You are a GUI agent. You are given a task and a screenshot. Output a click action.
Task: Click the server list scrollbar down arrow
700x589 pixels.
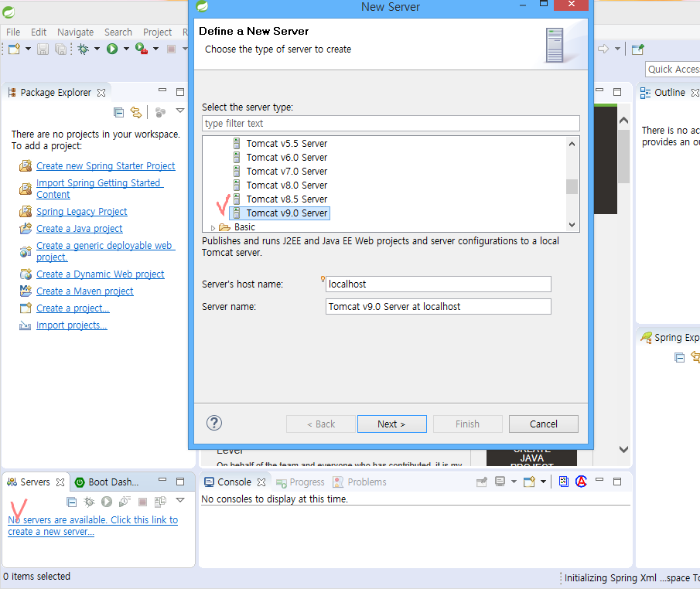click(x=572, y=225)
